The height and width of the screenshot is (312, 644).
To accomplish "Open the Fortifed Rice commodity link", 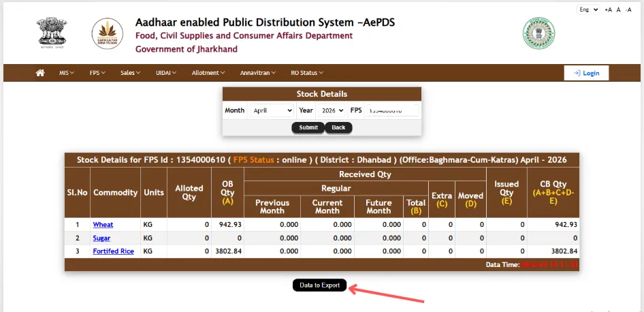I will (x=114, y=251).
